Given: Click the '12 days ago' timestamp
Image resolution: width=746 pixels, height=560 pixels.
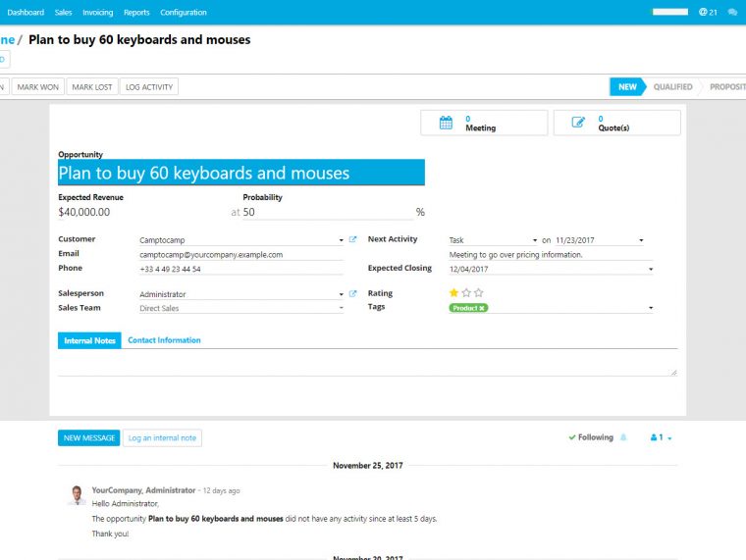Looking at the screenshot, I should (221, 490).
